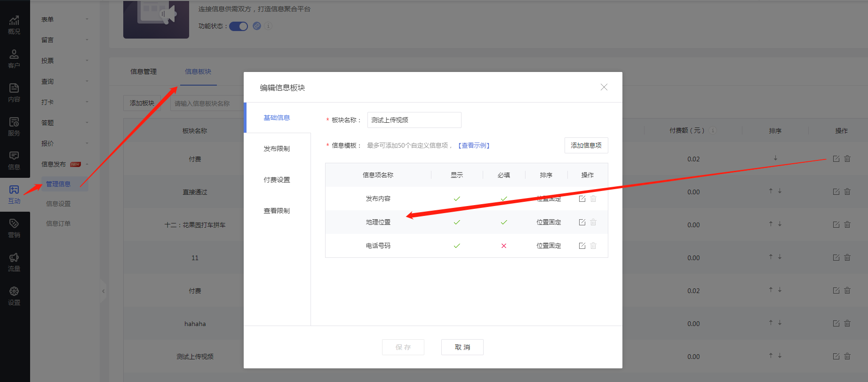This screenshot has width=868, height=382.
Task: Switch to 信息板块 tab
Action: [x=198, y=72]
